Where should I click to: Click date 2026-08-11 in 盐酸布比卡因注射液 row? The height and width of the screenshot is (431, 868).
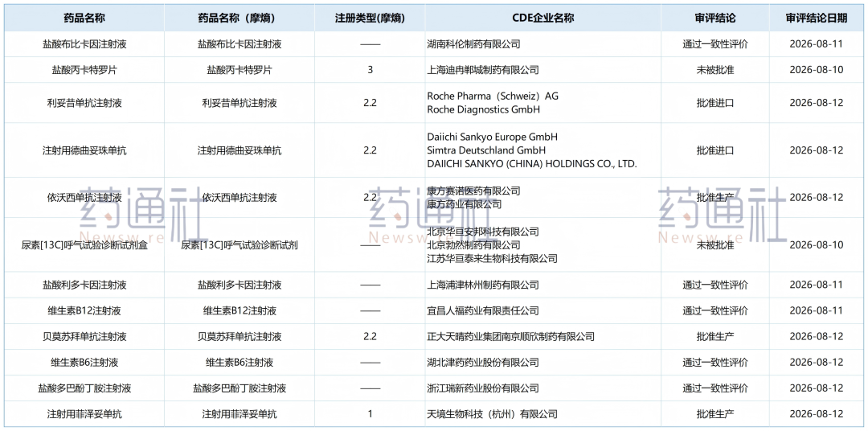(x=816, y=43)
